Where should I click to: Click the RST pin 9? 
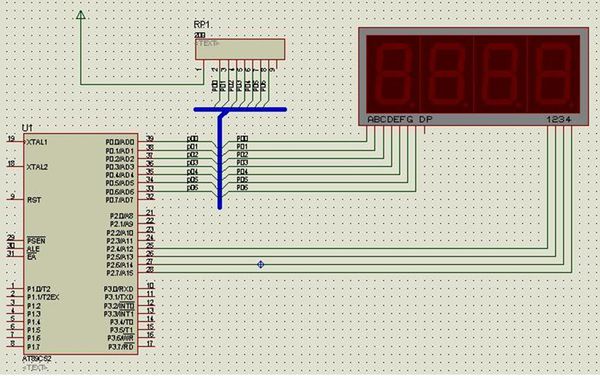click(15, 199)
